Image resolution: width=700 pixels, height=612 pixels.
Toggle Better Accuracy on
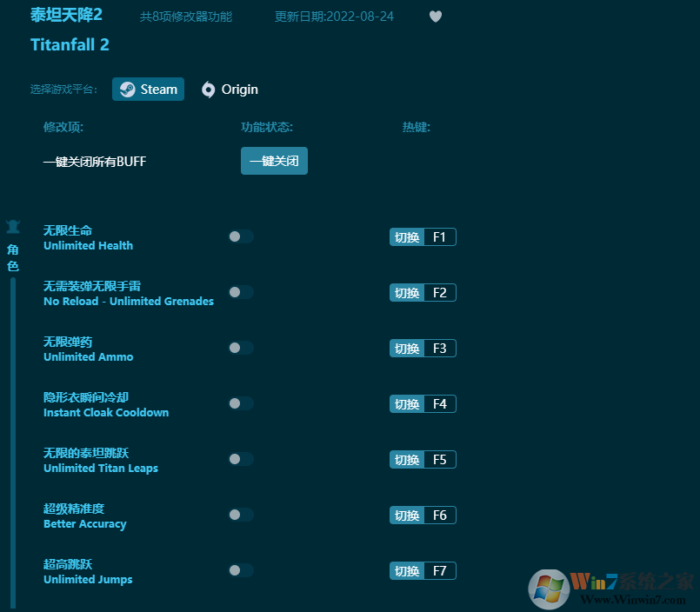pos(241,515)
